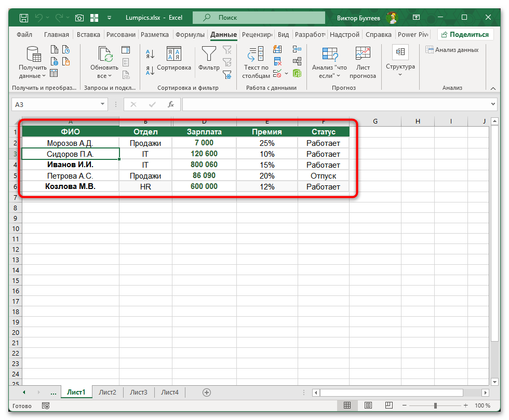509x420 pixels.
Task: Select Page Break Preview view
Action: tap(389, 405)
